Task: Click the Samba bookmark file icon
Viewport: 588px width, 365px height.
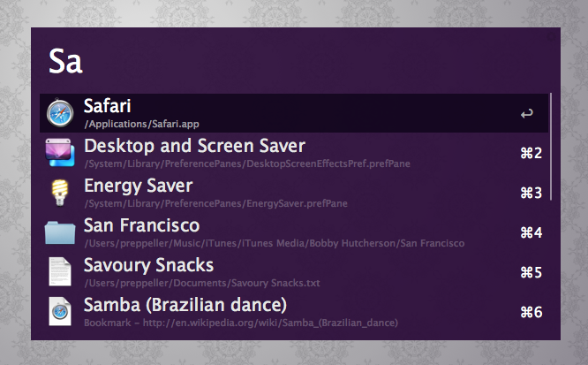Action: (61, 311)
